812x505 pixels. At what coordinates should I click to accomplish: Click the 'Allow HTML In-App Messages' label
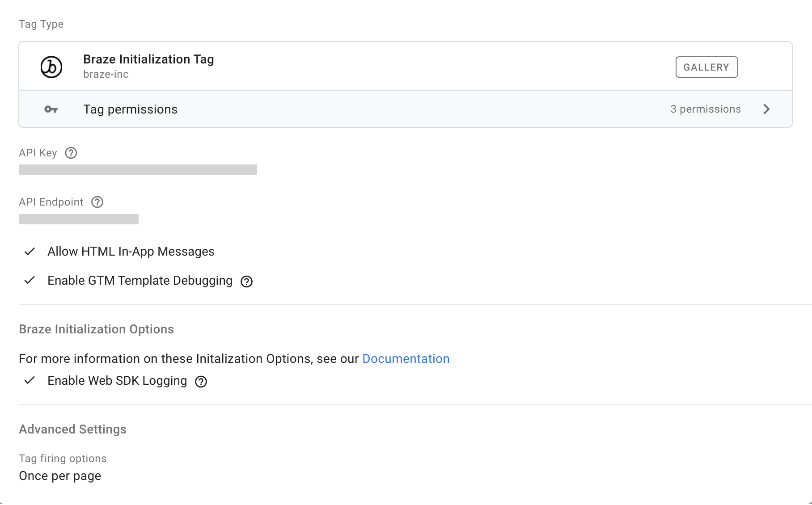[x=131, y=252]
